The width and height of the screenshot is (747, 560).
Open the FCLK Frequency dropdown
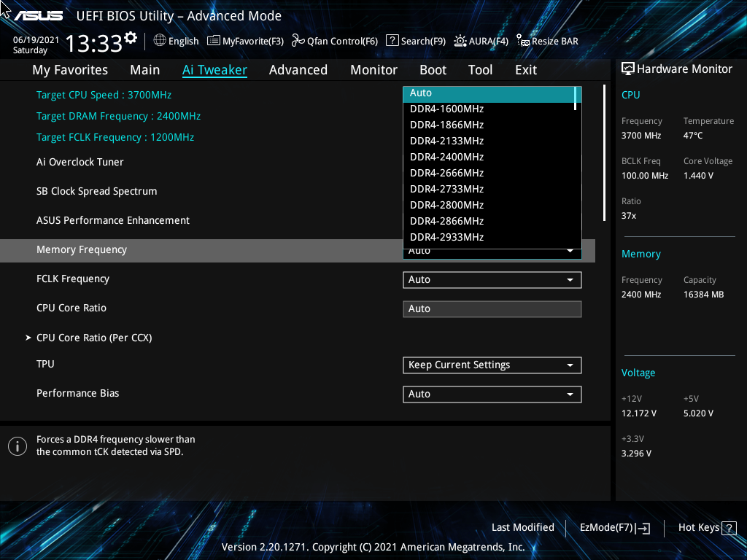click(x=492, y=279)
